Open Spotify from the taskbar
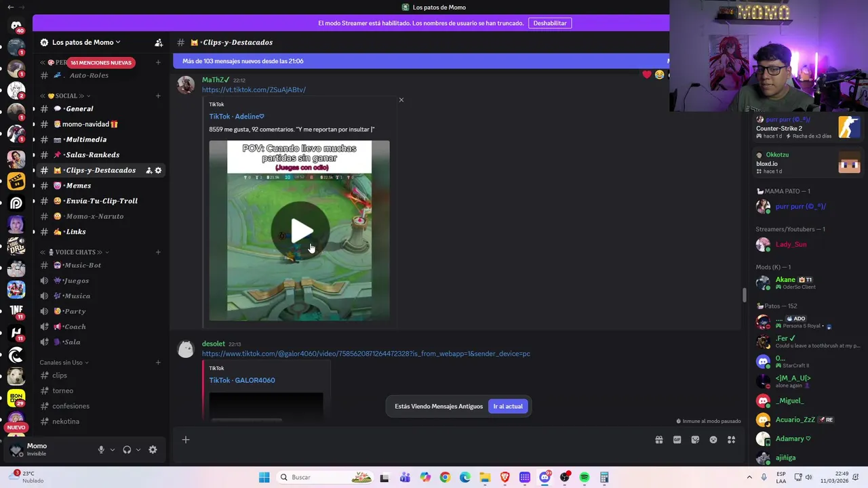The width and height of the screenshot is (868, 488). [x=585, y=477]
